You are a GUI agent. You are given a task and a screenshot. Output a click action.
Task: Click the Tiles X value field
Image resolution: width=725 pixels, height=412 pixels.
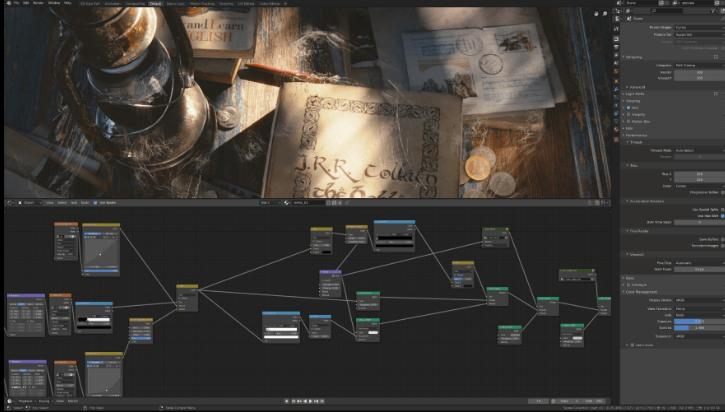(x=699, y=174)
